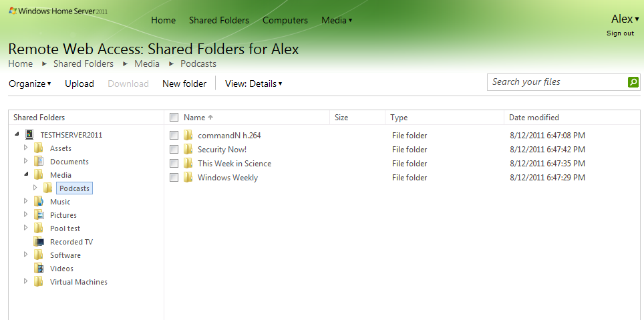Click the TESTHSERVER2011 server icon
Screen dimensions: 644x320
pyautogui.click(x=29, y=135)
